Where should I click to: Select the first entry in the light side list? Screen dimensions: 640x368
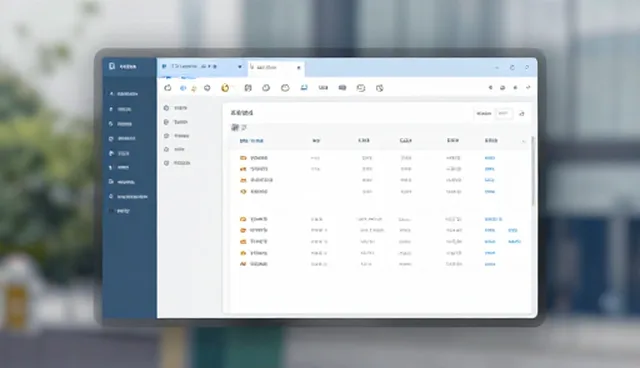point(176,108)
